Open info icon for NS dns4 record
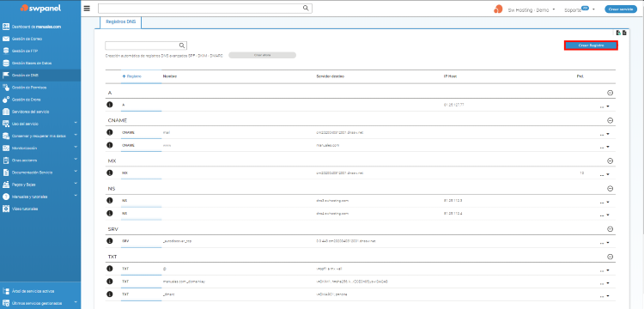Screen dimensions: 644x309 pyautogui.click(x=110, y=214)
